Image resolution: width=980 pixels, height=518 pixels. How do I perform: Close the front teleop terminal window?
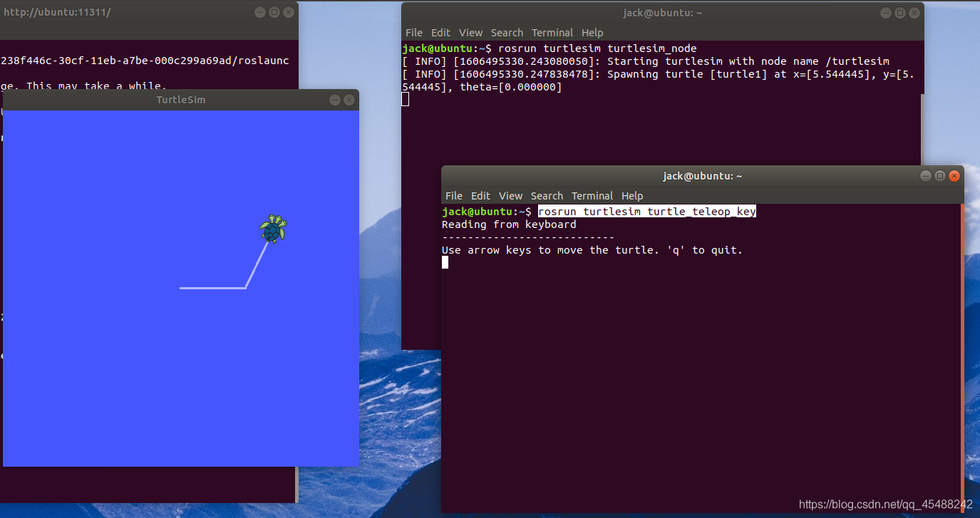[x=954, y=176]
